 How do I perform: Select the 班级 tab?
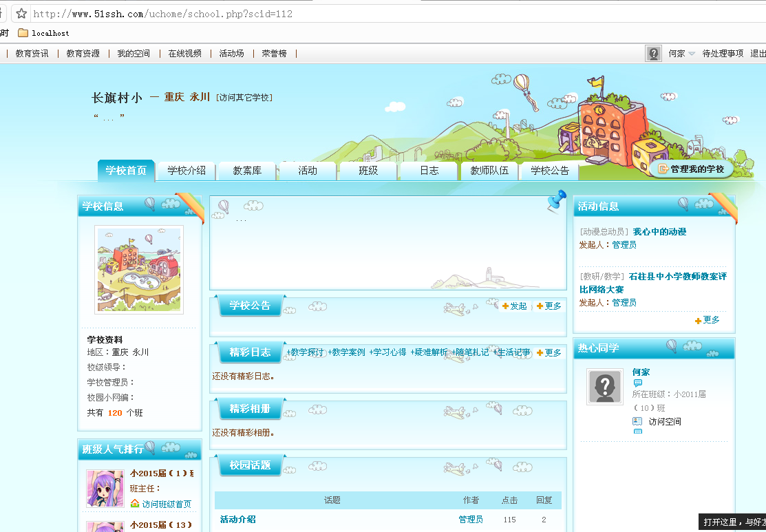368,171
